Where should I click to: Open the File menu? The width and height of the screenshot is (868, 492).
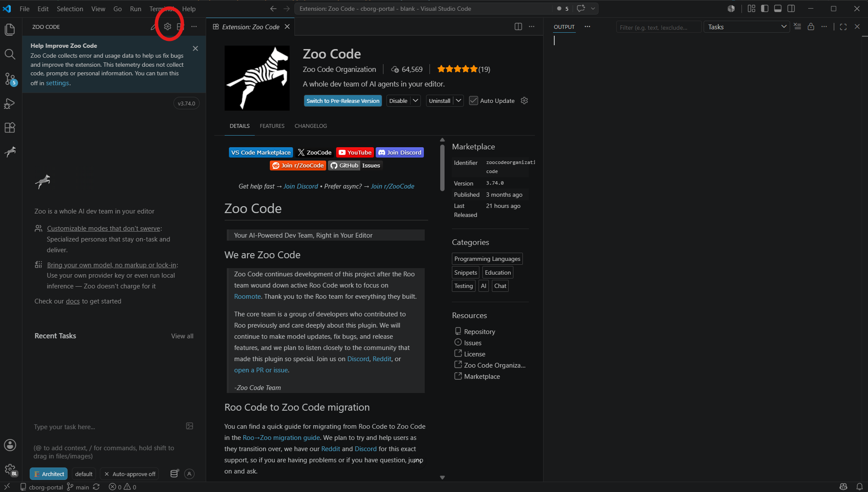point(25,9)
